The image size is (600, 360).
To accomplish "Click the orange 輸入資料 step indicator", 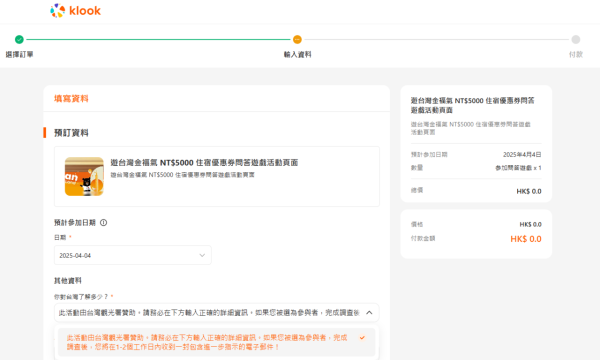I will (x=297, y=39).
